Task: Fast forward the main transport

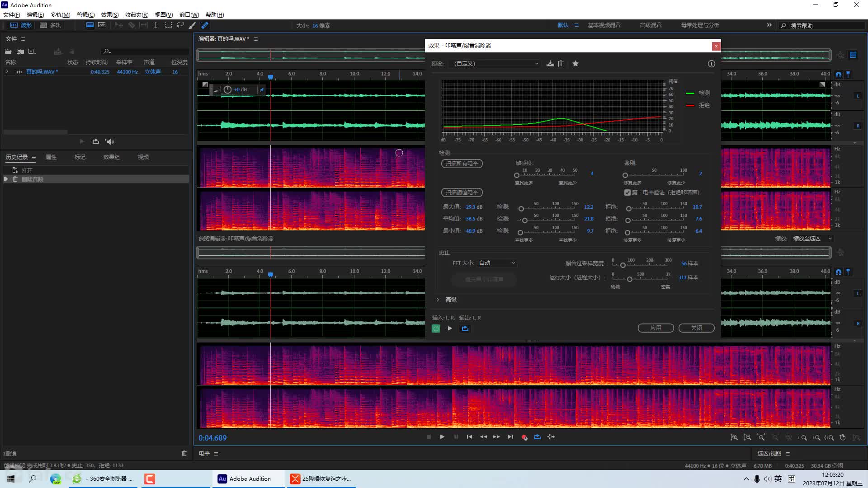Action: [496, 437]
